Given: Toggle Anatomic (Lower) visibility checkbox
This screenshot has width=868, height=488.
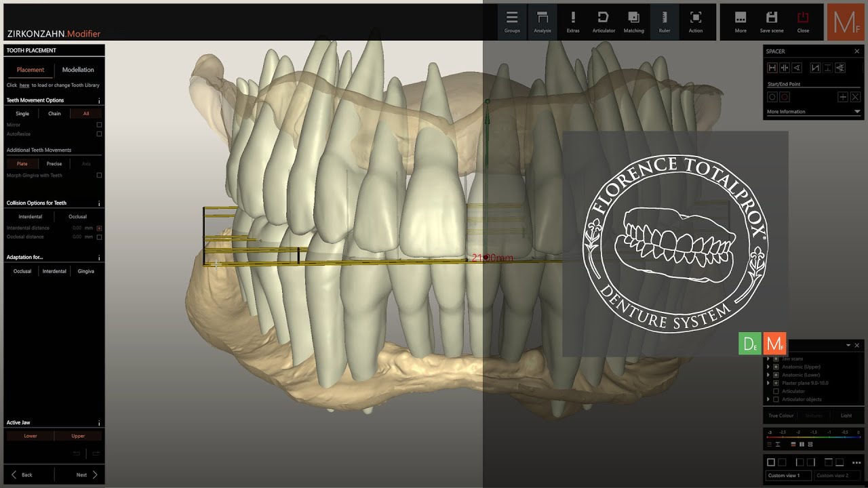Looking at the screenshot, I should [x=776, y=375].
